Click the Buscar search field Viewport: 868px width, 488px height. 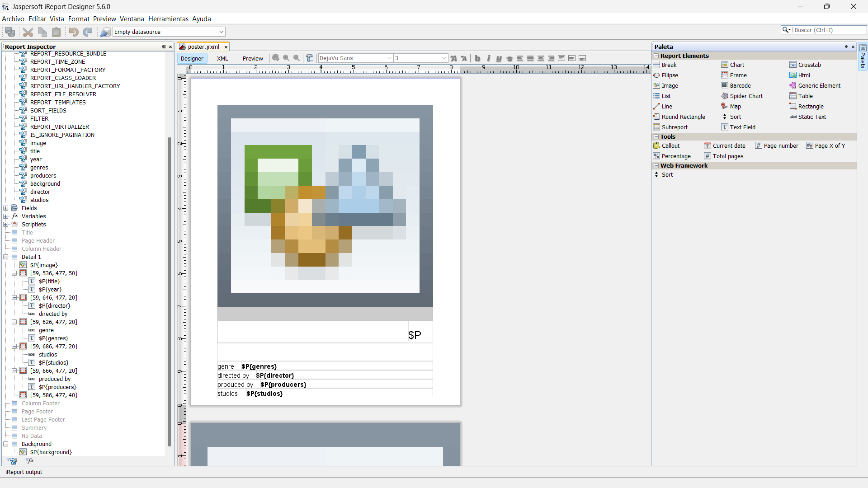pyautogui.click(x=829, y=30)
